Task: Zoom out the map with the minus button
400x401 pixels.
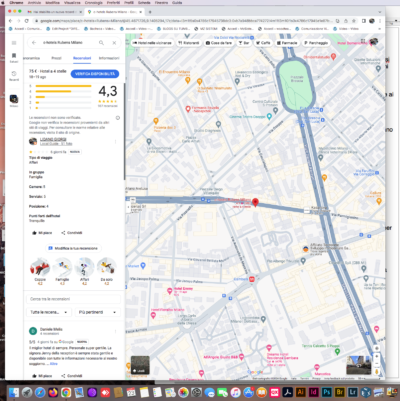Action: [x=377, y=363]
